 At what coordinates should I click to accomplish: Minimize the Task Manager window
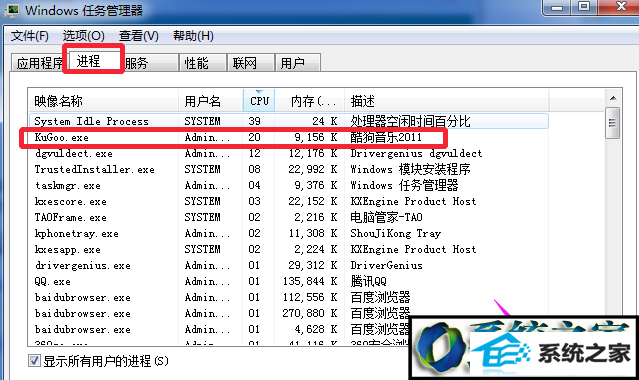pyautogui.click(x=557, y=7)
